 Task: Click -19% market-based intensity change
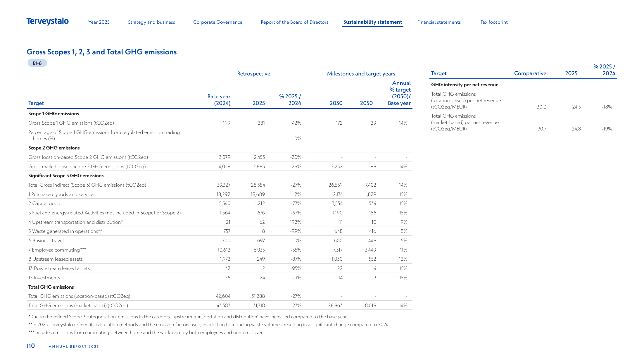(607, 129)
